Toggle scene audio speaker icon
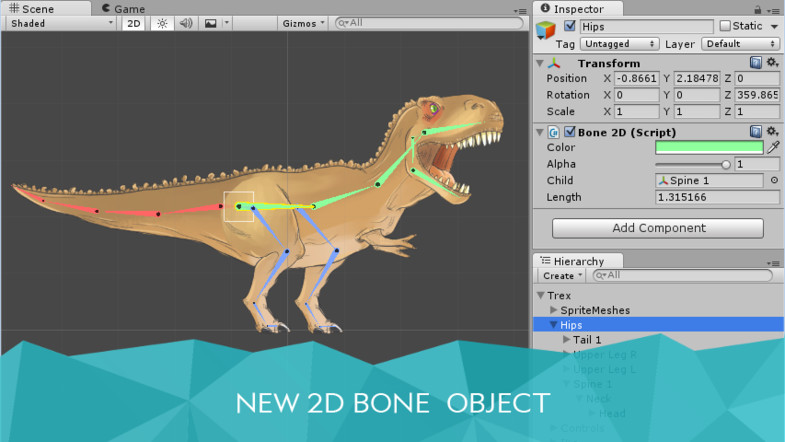 186,24
